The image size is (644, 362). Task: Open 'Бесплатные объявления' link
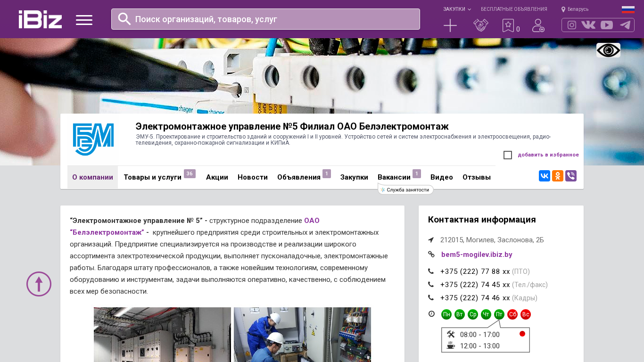click(514, 9)
